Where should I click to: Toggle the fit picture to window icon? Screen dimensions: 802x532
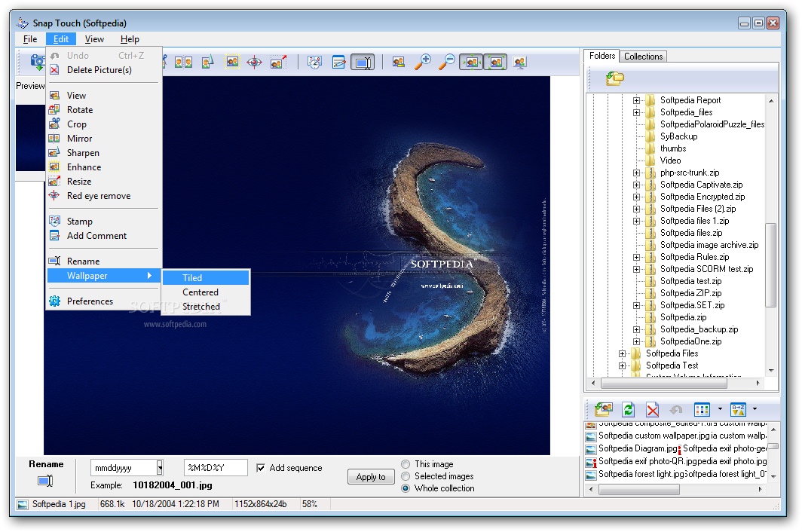(x=471, y=63)
